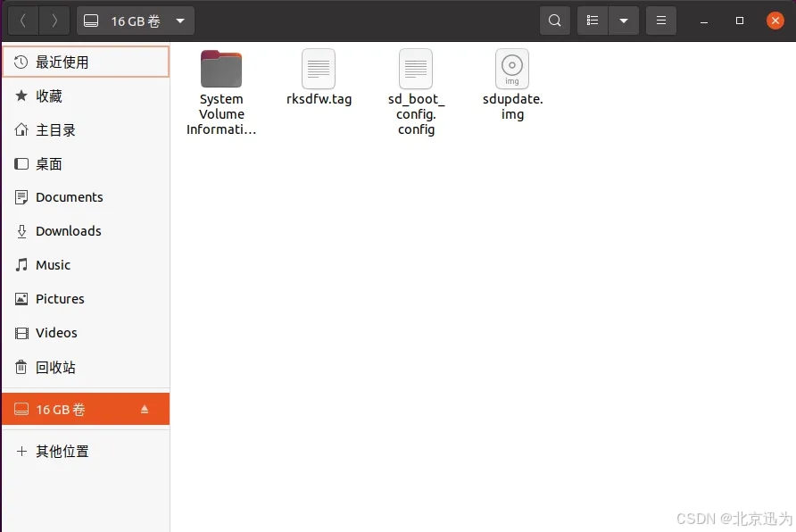Open 收藏 starred items

pyautogui.click(x=86, y=96)
